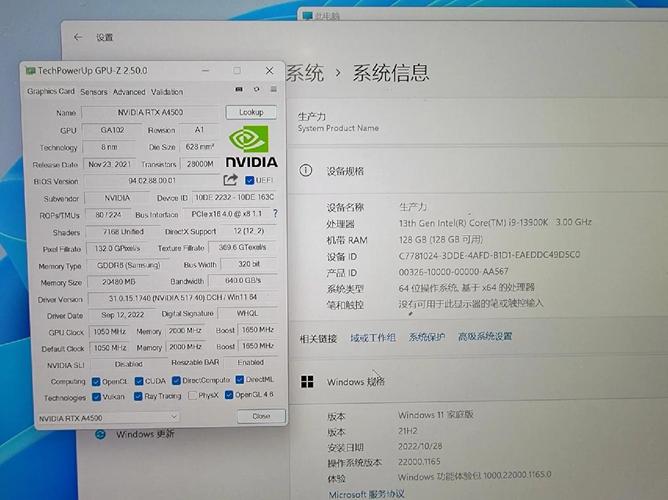Go back with the Settings arrow

[x=78, y=37]
